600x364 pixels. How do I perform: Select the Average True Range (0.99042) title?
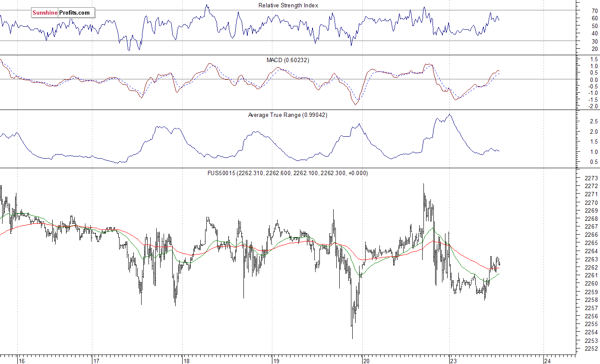click(287, 115)
